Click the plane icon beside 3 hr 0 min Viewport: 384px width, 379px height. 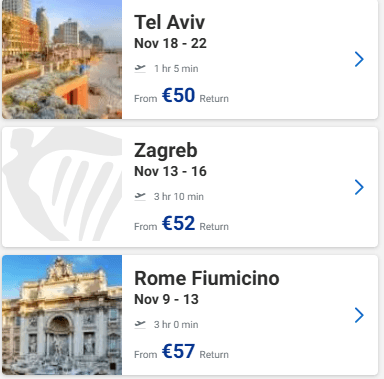[140, 325]
